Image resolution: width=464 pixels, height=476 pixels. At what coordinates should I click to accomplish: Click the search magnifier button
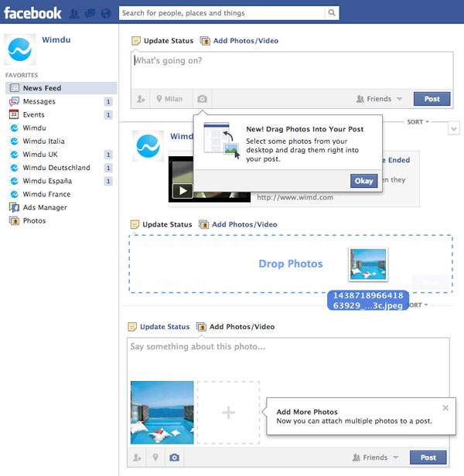332,12
